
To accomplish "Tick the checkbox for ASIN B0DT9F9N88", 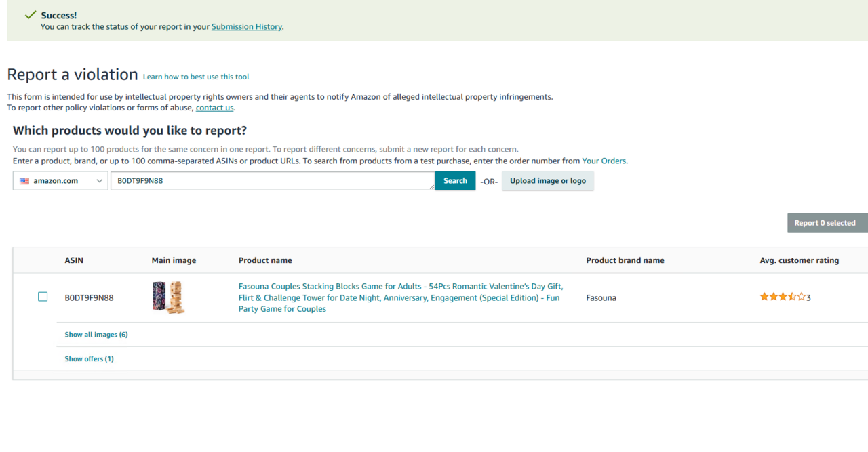I will [x=43, y=297].
